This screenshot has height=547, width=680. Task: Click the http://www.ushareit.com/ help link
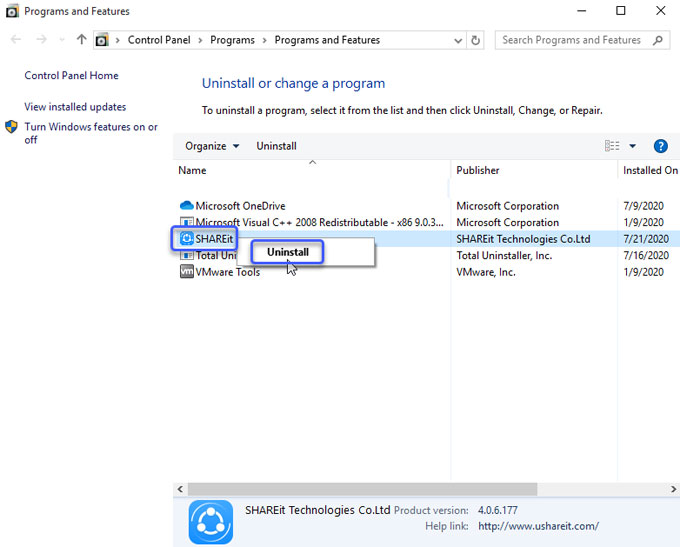(538, 526)
